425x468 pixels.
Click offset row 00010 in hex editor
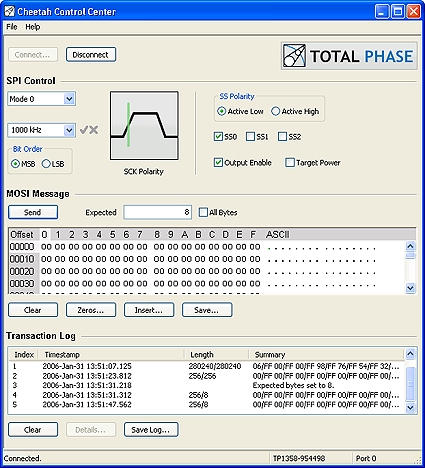click(22, 259)
